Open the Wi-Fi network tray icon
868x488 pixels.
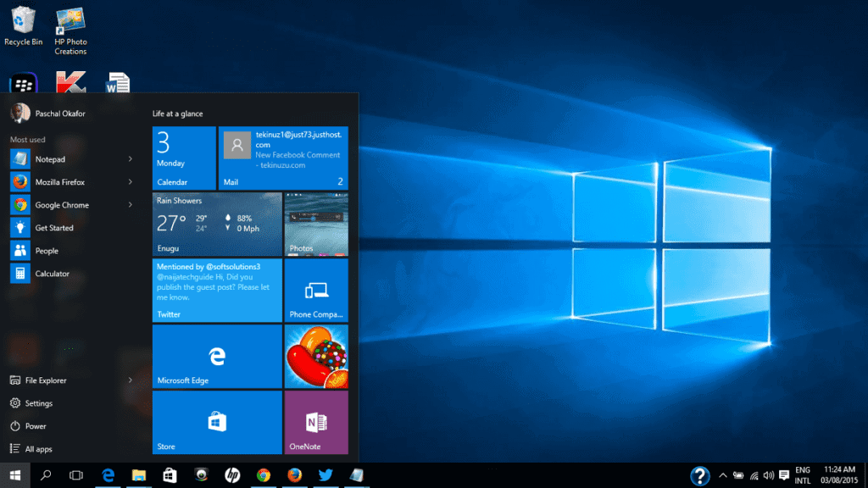click(754, 475)
